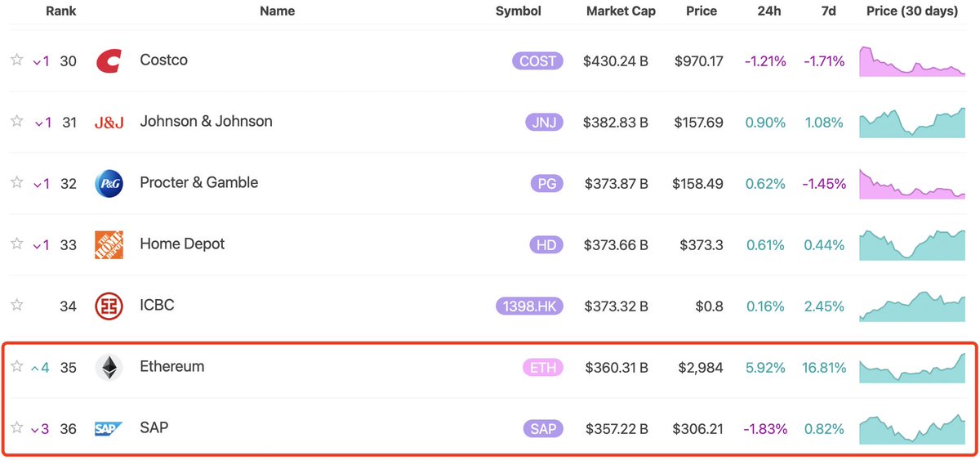980x465 pixels.
Task: Click the HD ticker badge
Action: 546,245
